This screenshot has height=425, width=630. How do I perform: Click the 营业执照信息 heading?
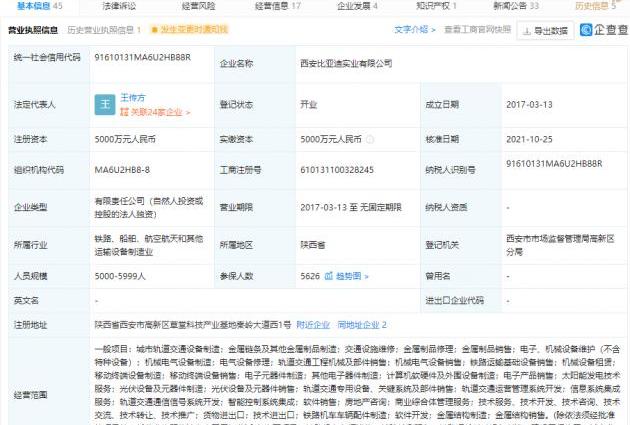coord(33,30)
